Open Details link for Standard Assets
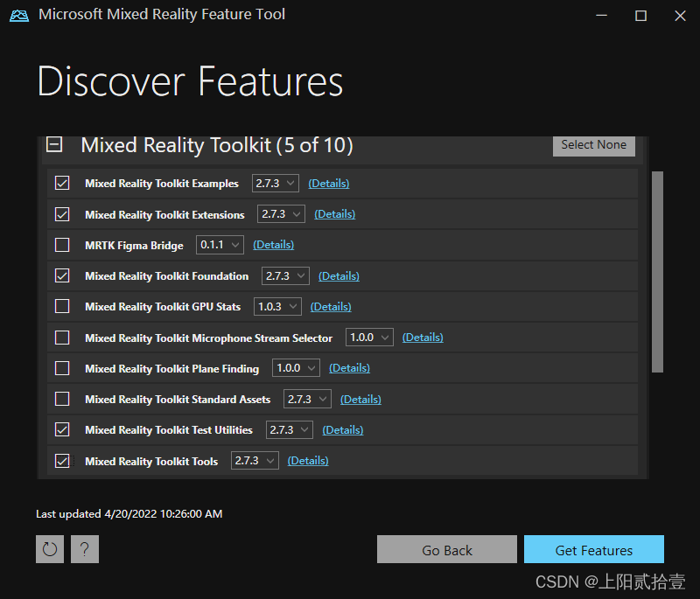This screenshot has width=700, height=599. click(x=360, y=399)
